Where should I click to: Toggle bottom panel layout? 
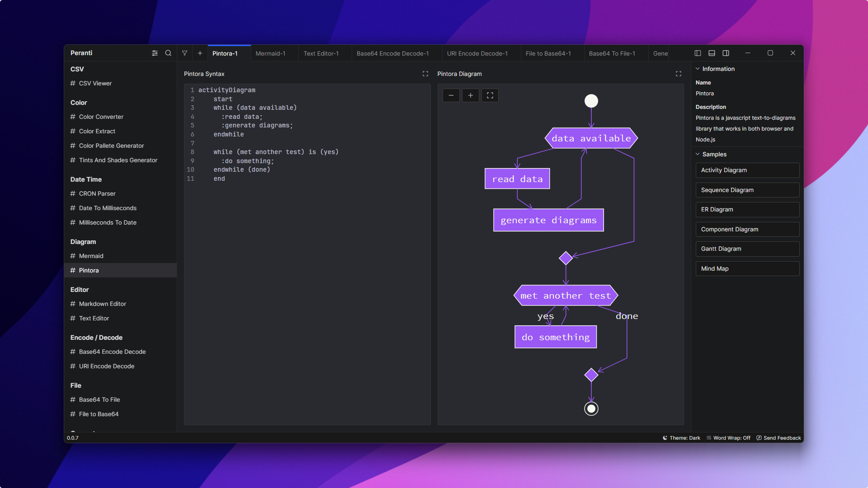click(712, 53)
